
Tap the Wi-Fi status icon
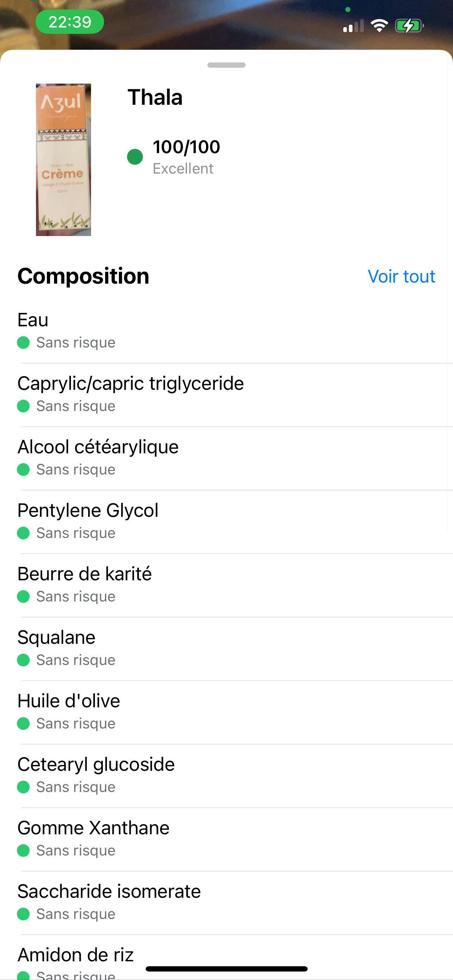click(x=379, y=26)
